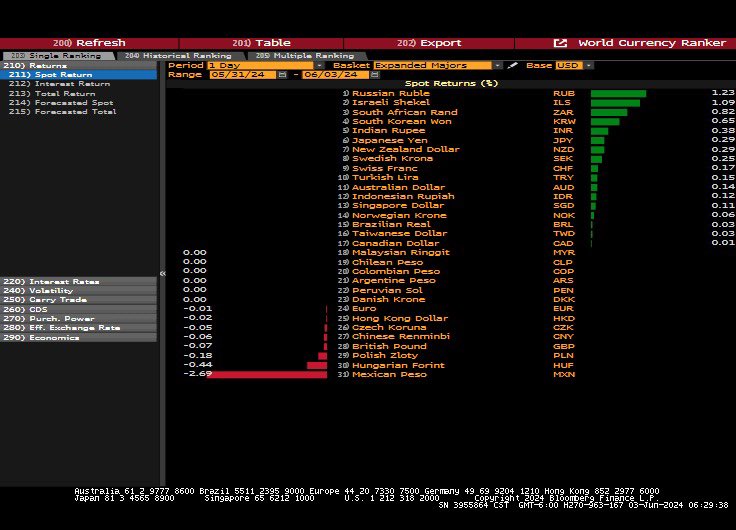Image resolution: width=736 pixels, height=530 pixels.
Task: Click the Refresh button
Action: [89, 43]
